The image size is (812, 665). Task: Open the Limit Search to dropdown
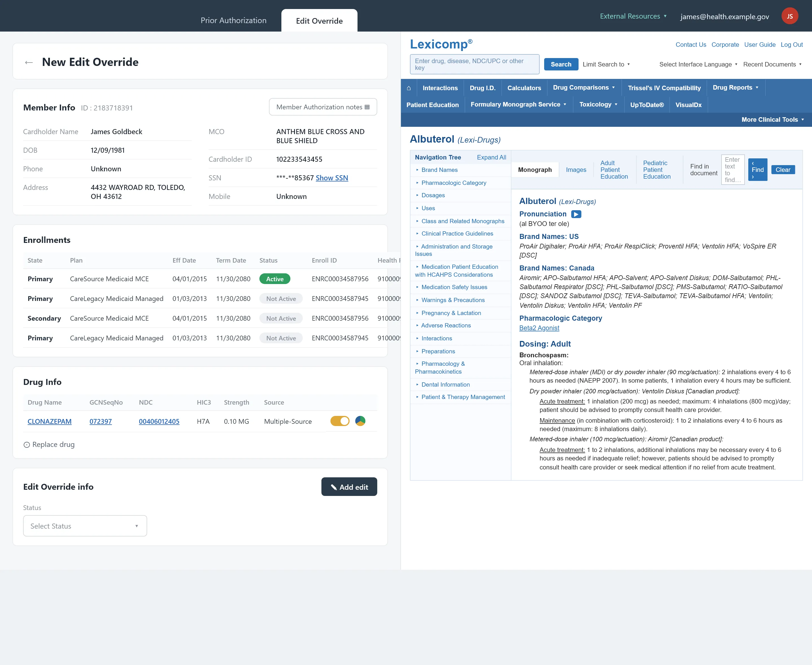pyautogui.click(x=606, y=64)
